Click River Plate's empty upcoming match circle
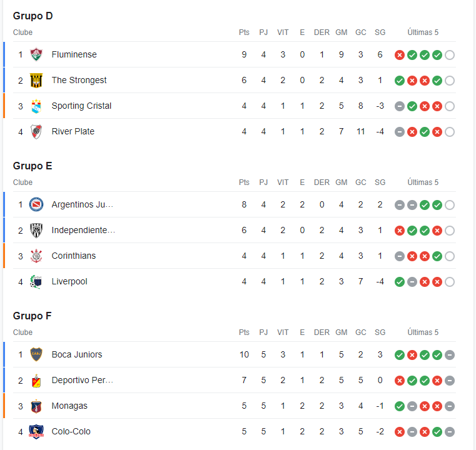Screen dimensions: 476x450 tap(450, 132)
